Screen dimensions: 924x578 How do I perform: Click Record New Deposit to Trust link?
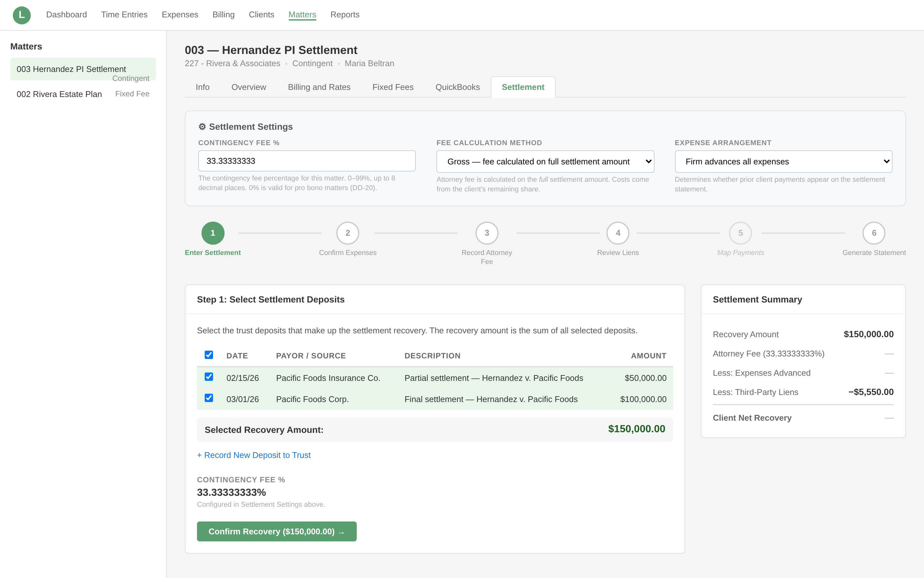[x=254, y=455]
